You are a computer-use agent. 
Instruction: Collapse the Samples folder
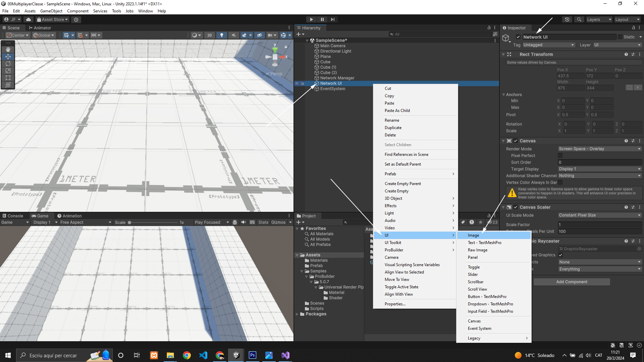(302, 271)
